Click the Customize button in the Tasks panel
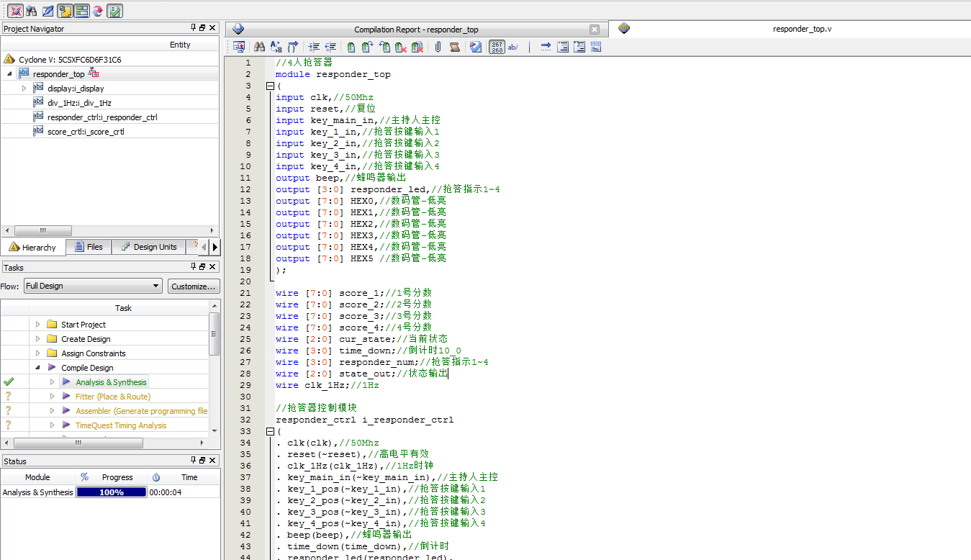Screen dimensions: 971x560 click(x=194, y=286)
